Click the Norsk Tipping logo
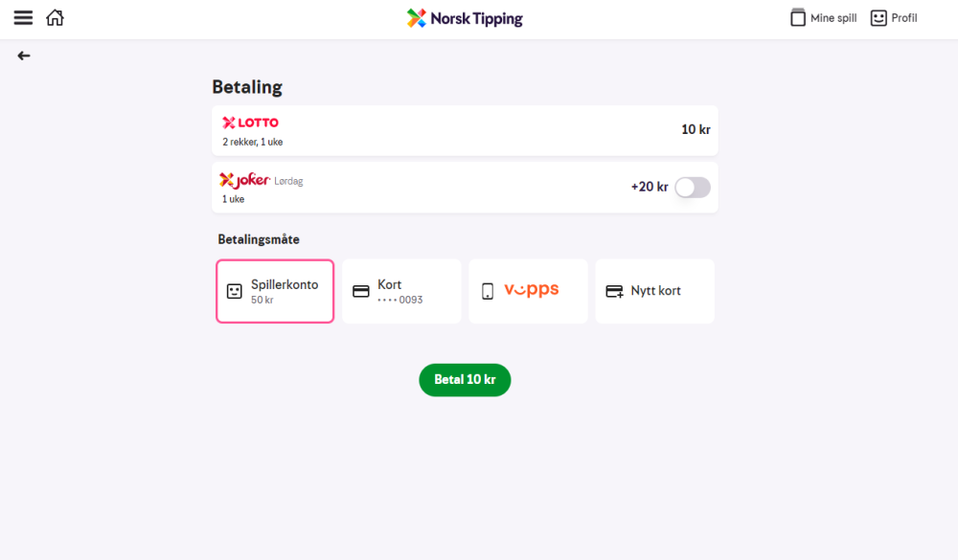 [465, 18]
